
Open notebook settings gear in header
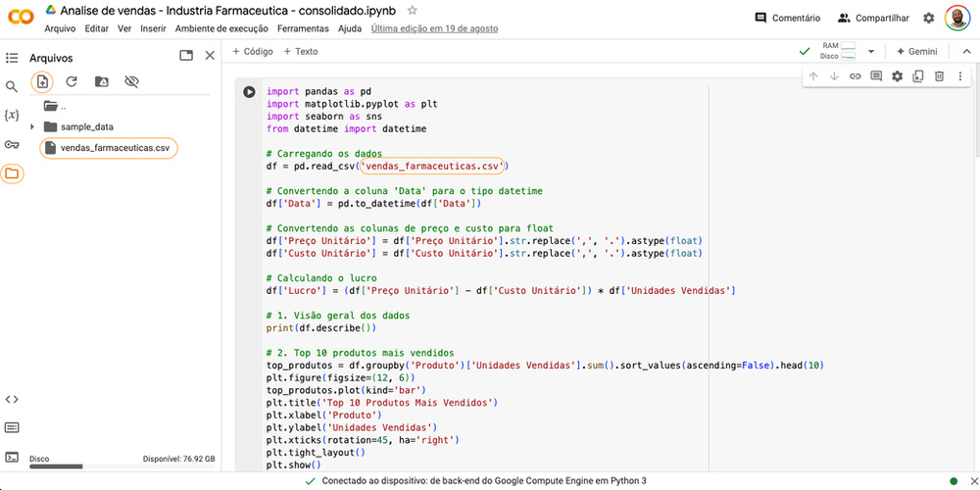(x=929, y=18)
